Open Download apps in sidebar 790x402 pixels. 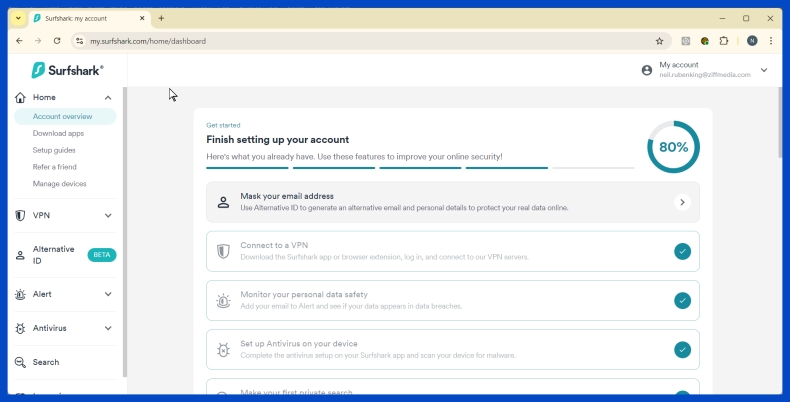click(58, 133)
